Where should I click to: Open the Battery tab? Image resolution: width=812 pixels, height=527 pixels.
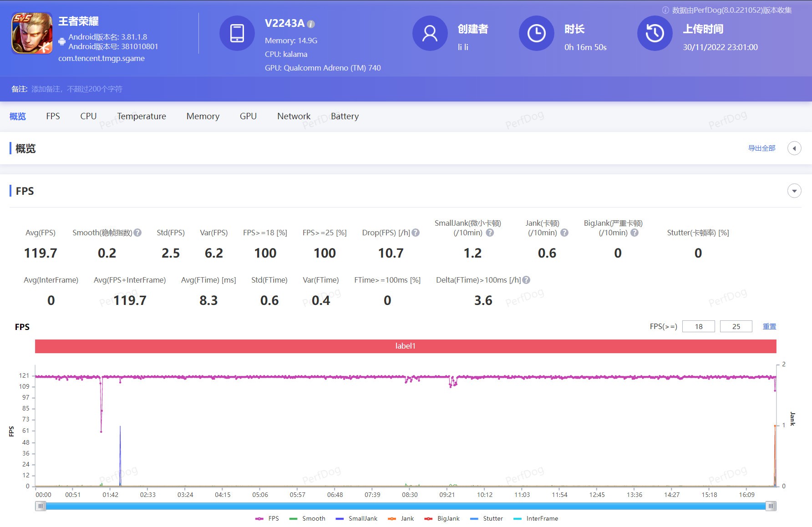(x=345, y=117)
